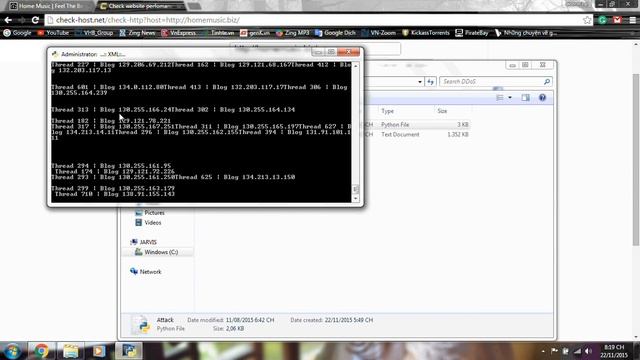The width and height of the screenshot is (640, 360).
Task: Open the media player taskbar icon
Action: 99,351
